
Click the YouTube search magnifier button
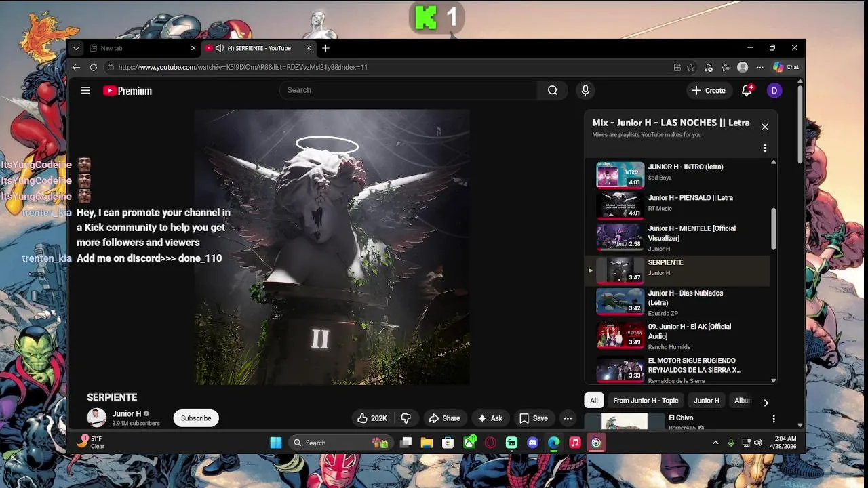point(553,90)
